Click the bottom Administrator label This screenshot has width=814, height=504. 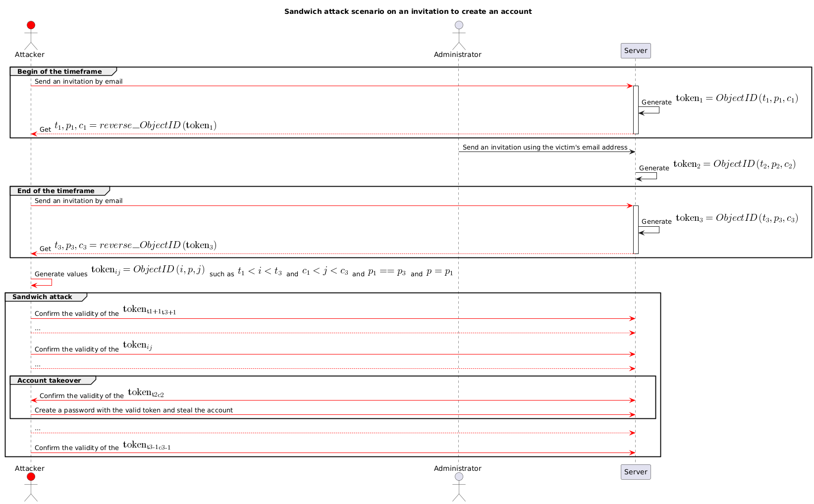click(x=458, y=468)
